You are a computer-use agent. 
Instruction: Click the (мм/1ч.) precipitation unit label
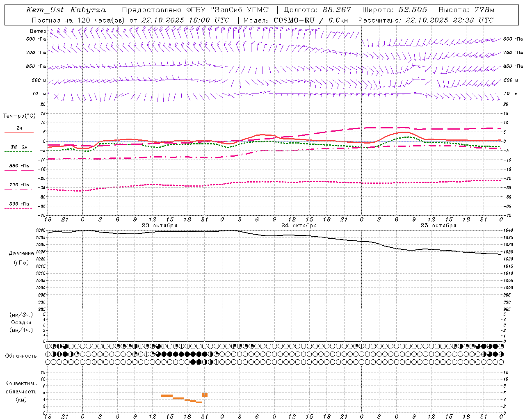click(21, 330)
